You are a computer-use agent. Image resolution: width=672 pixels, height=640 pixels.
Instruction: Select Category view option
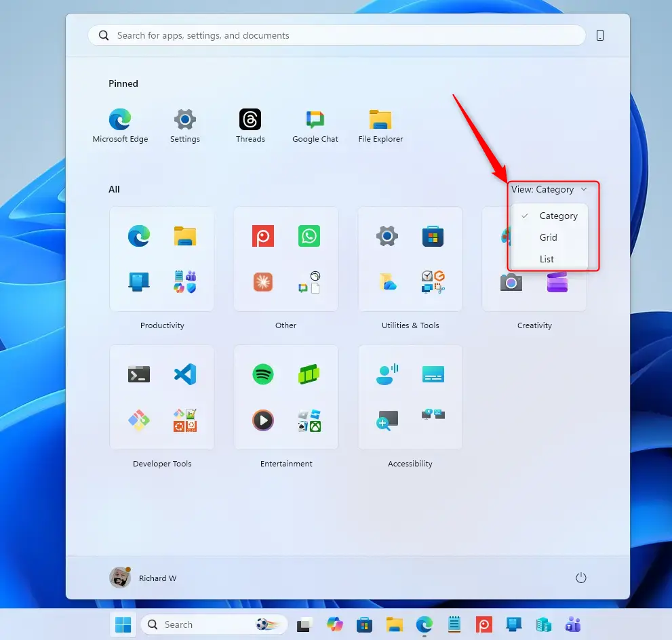click(x=549, y=216)
